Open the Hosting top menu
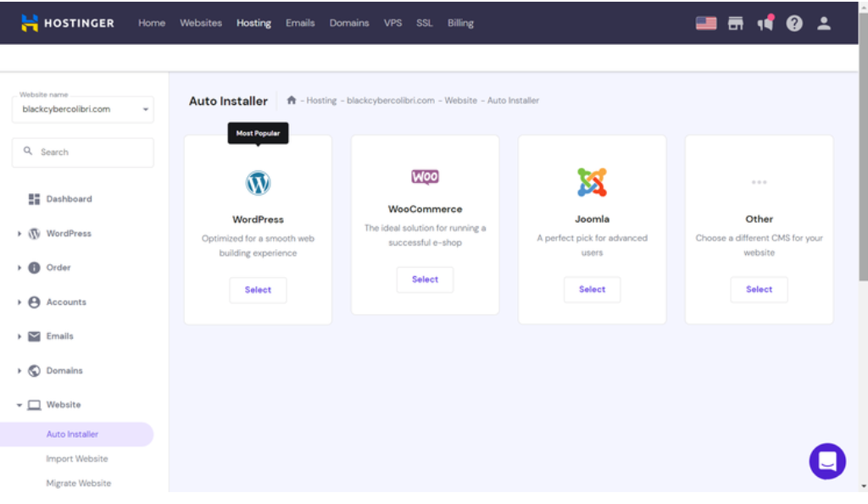Image resolution: width=868 pixels, height=504 pixels. pyautogui.click(x=254, y=23)
